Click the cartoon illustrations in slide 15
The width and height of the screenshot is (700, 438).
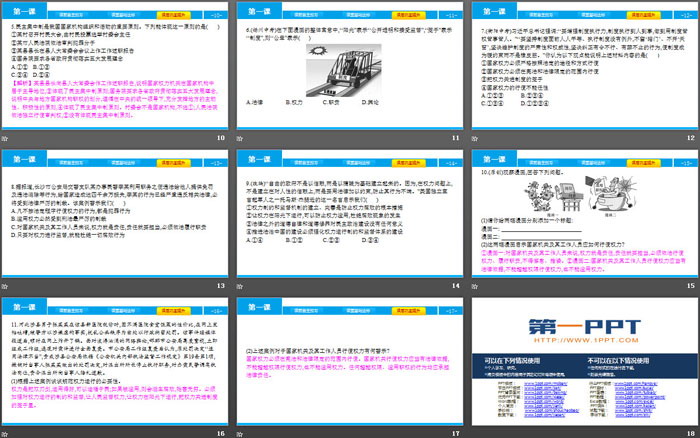tap(580, 195)
